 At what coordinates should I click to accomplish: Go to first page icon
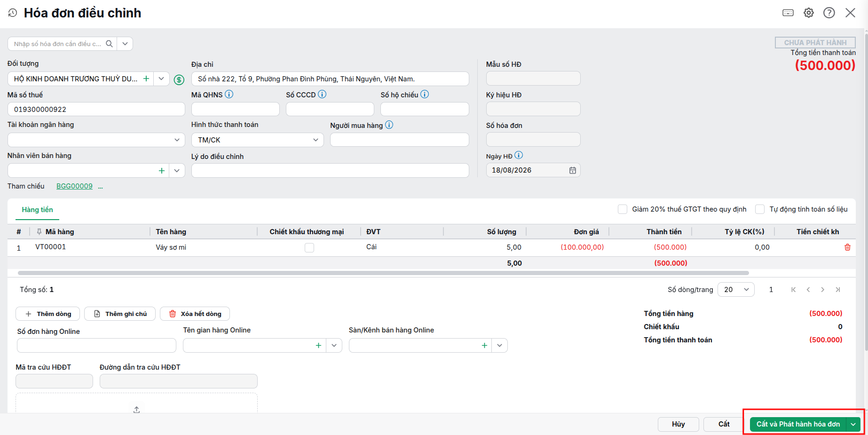[x=793, y=290]
